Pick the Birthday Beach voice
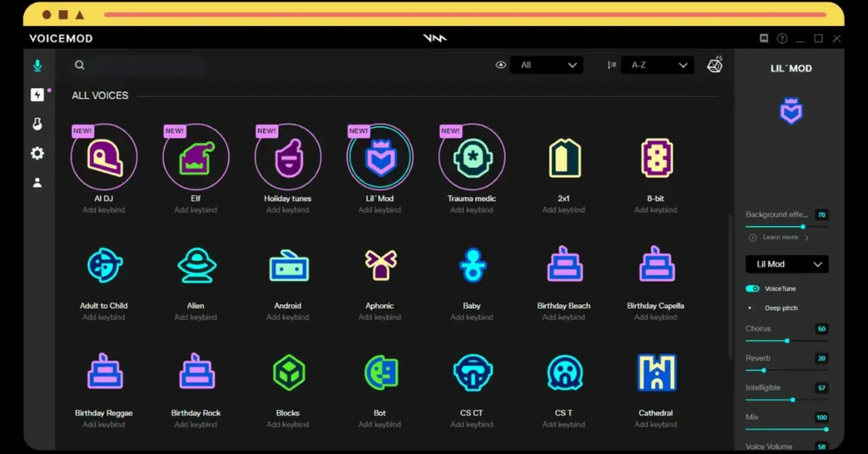The height and width of the screenshot is (454, 868). coord(564,264)
